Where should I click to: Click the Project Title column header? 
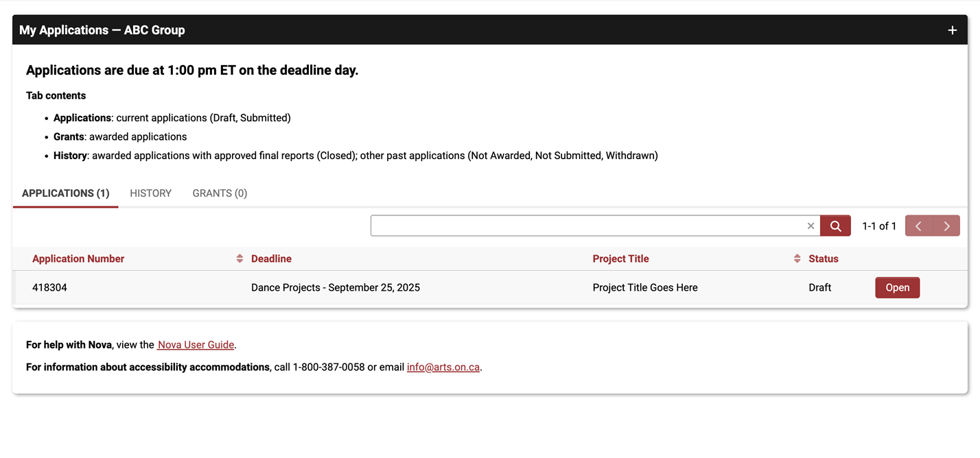pos(620,259)
